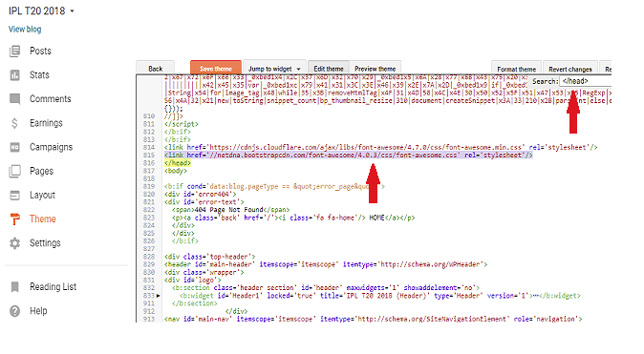Click the cloudflare font-awesome link line 814

point(380,147)
